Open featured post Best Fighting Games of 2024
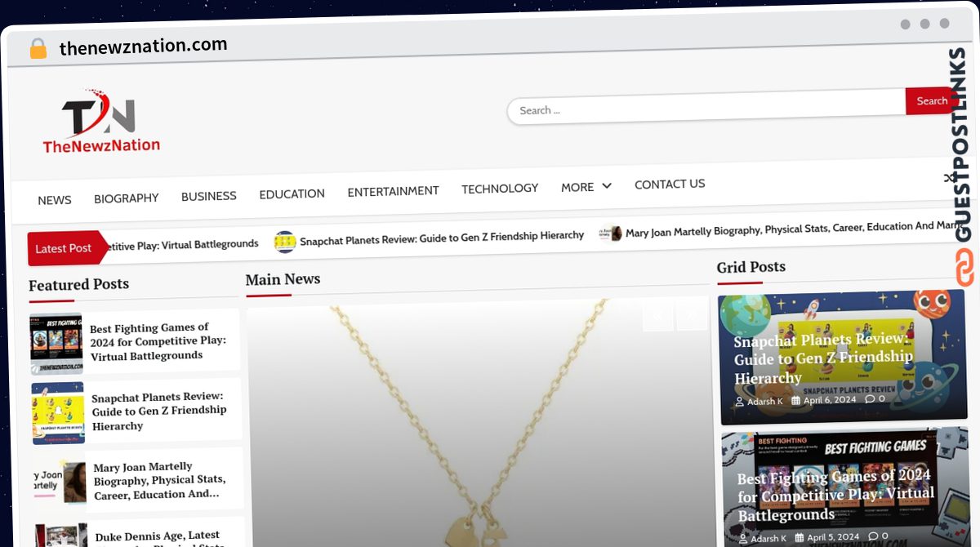 (158, 341)
